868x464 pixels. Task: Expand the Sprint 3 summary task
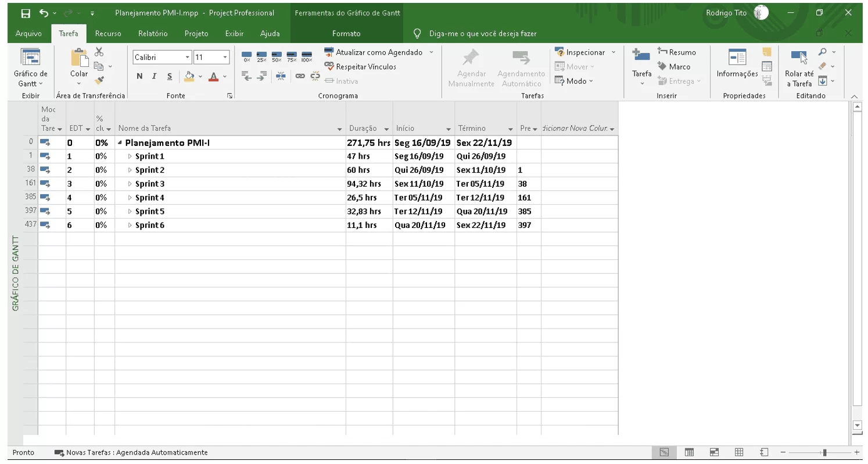(x=130, y=184)
